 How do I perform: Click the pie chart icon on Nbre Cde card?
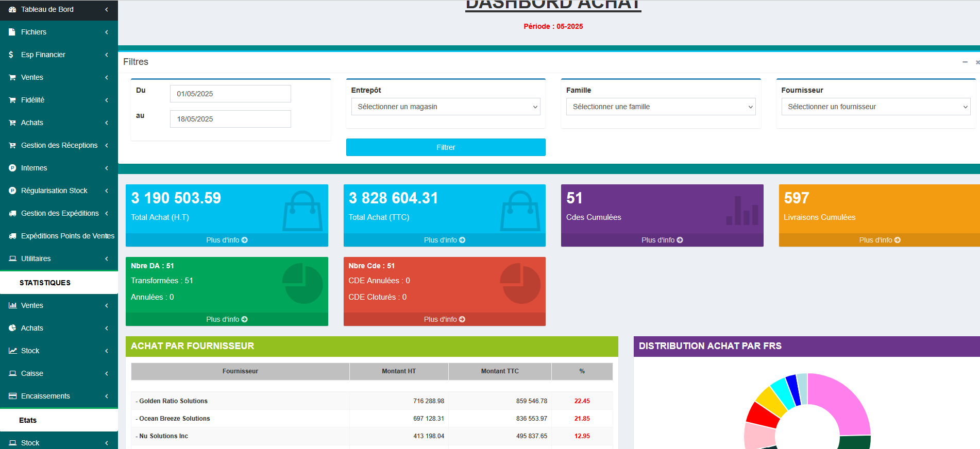point(520,284)
